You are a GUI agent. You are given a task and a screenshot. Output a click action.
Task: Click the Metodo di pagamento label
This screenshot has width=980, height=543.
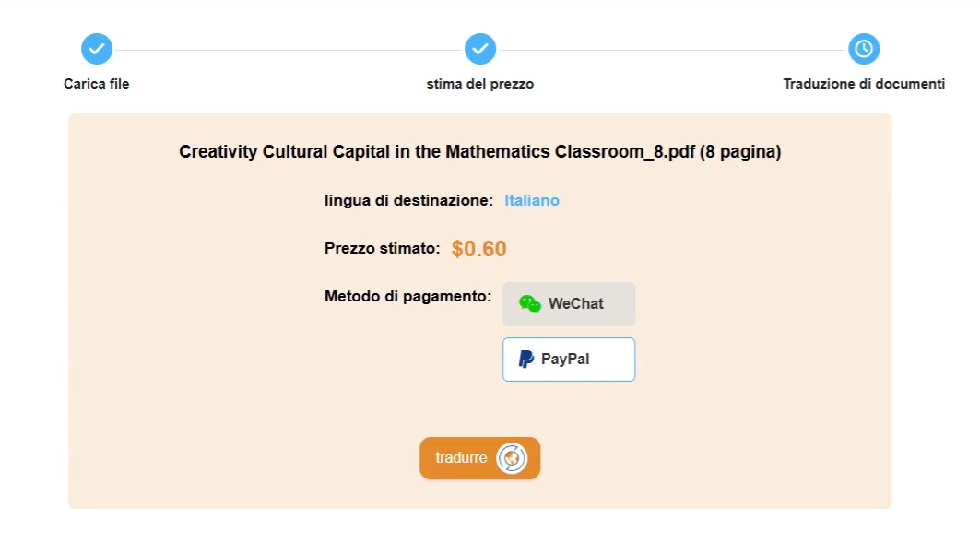407,296
